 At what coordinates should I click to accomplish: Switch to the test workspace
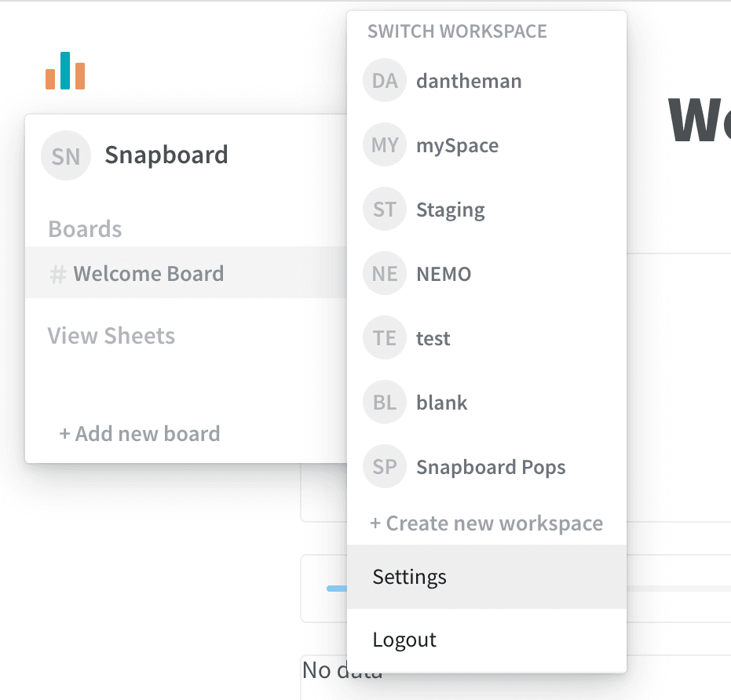433,337
